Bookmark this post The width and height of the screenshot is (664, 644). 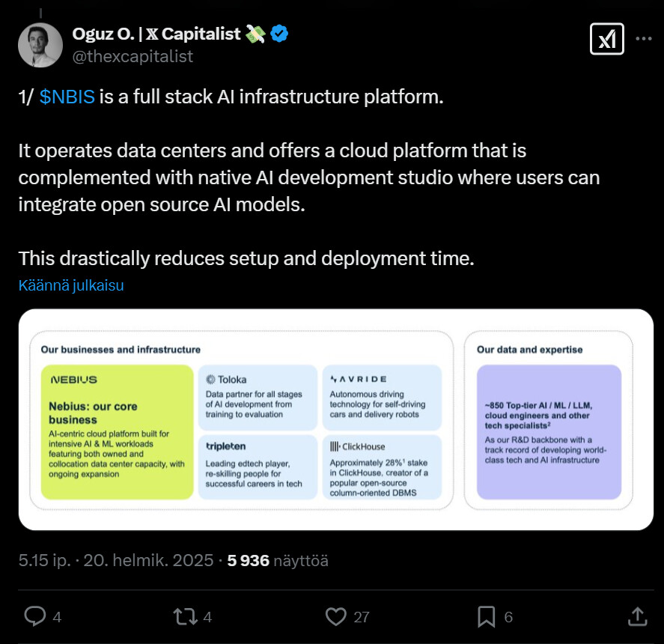click(486, 616)
